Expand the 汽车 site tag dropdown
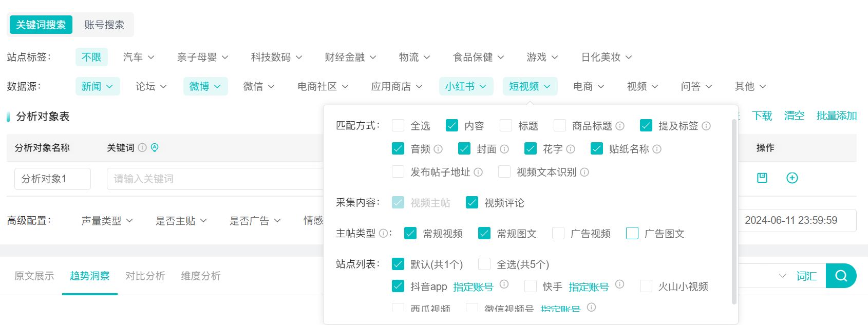The width and height of the screenshot is (868, 325). click(x=139, y=57)
